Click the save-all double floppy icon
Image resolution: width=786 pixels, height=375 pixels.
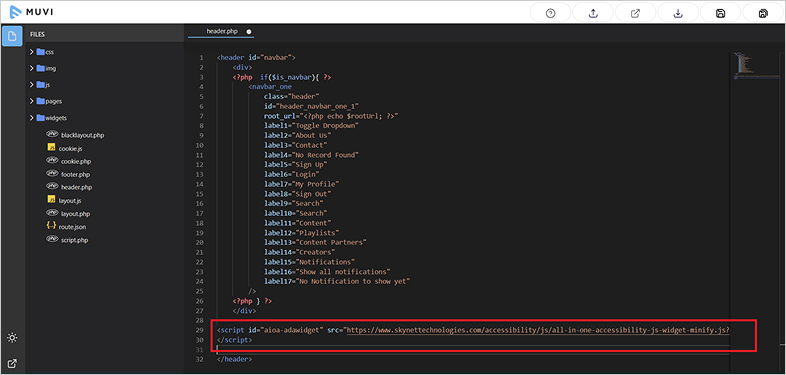pos(763,14)
